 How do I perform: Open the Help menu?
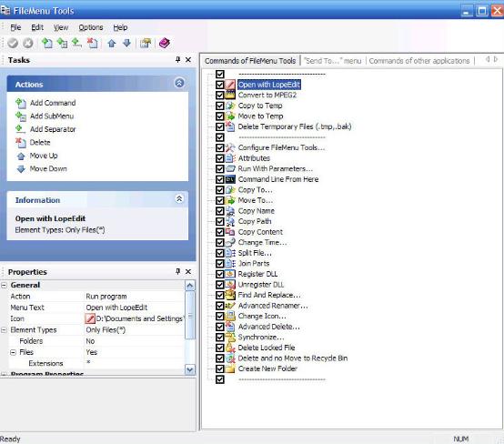[x=120, y=27]
